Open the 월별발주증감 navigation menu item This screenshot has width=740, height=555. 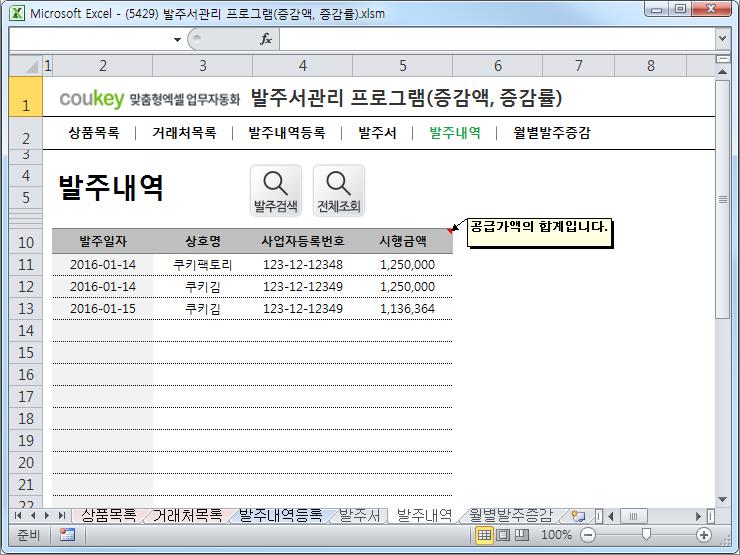(552, 133)
